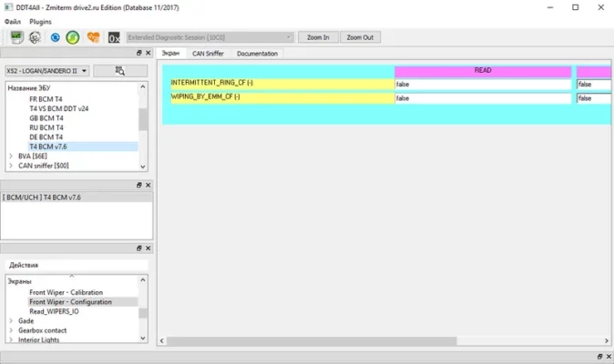Click the orange heart diagnostic icon
Image resolution: width=614 pixels, height=364 pixels.
(93, 37)
